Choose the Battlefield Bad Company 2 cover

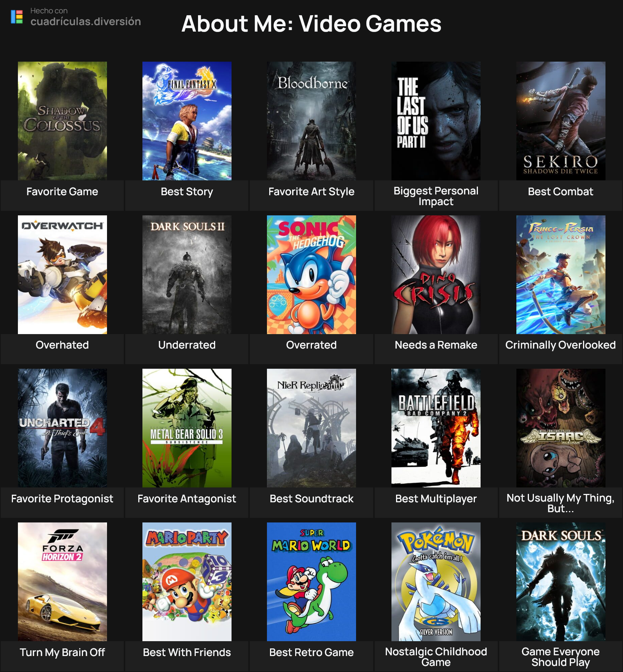436,428
